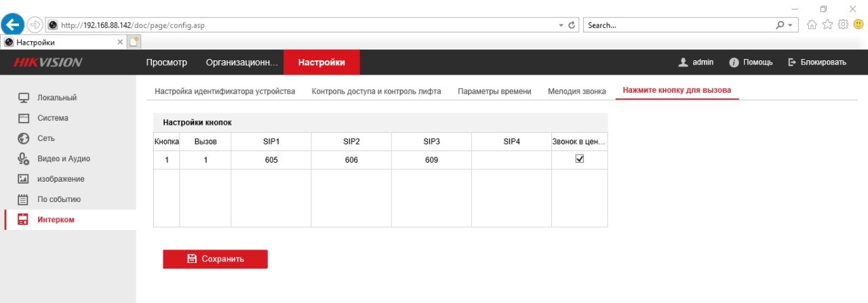Click the Видео и Аудио microphone icon
This screenshot has height=303, width=868.
point(23,159)
